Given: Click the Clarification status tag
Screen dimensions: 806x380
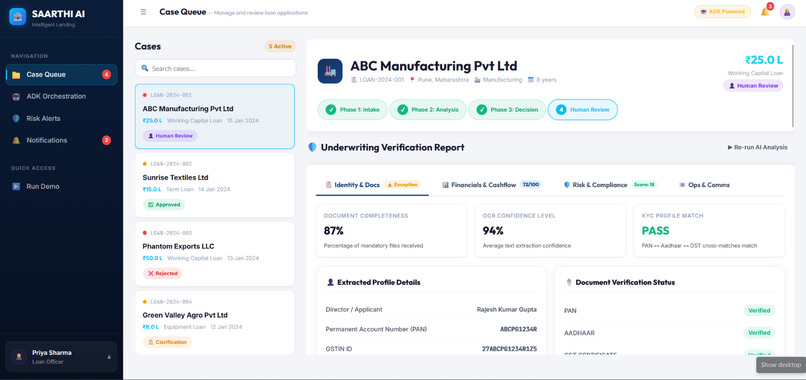Looking at the screenshot, I should pos(167,342).
